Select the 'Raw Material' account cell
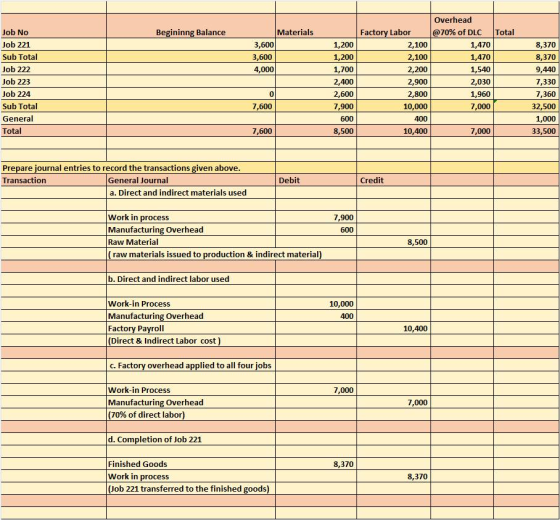 [x=191, y=242]
